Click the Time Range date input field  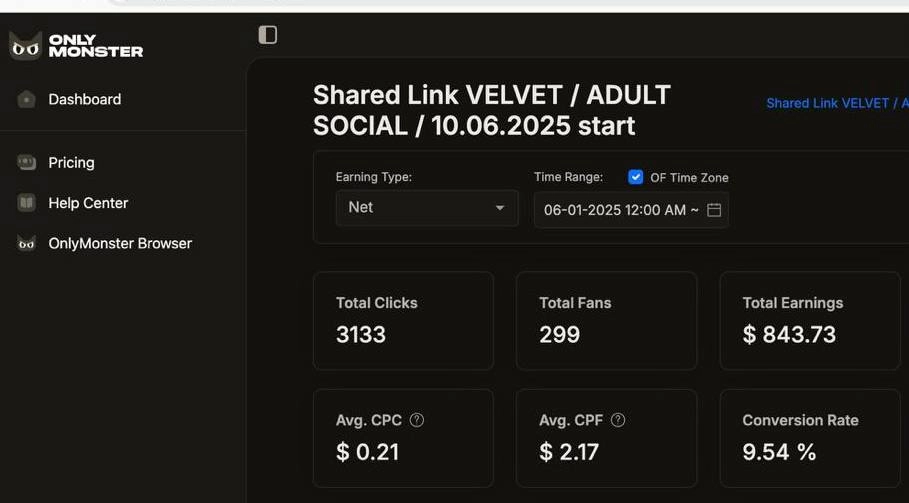(x=620, y=210)
